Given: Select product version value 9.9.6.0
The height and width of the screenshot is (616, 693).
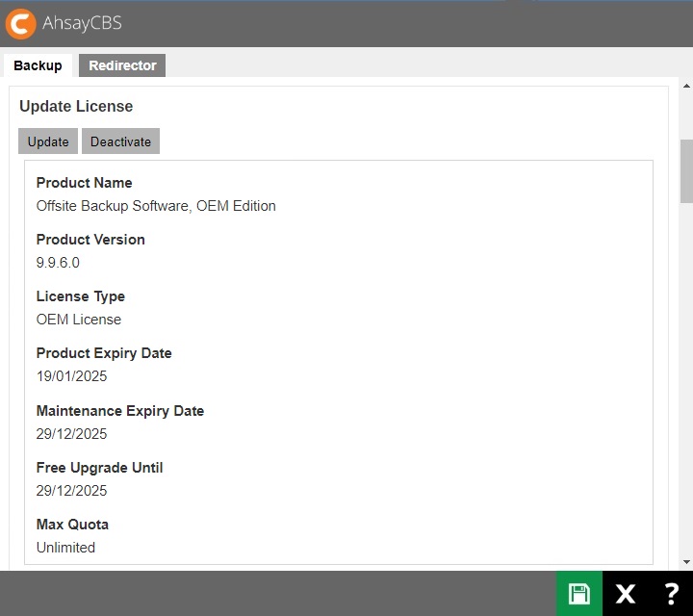Looking at the screenshot, I should [58, 263].
